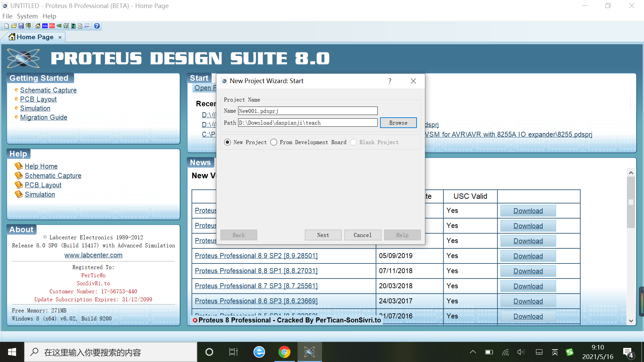Select From Development Board radio option
The width and height of the screenshot is (644, 362).
pos(274,142)
